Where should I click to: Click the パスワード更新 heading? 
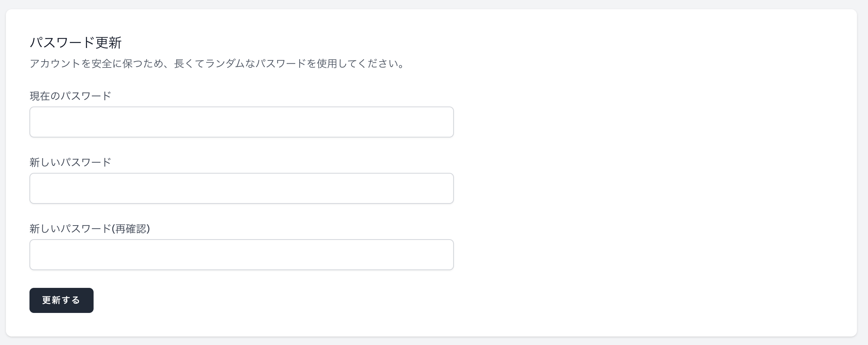click(x=76, y=42)
